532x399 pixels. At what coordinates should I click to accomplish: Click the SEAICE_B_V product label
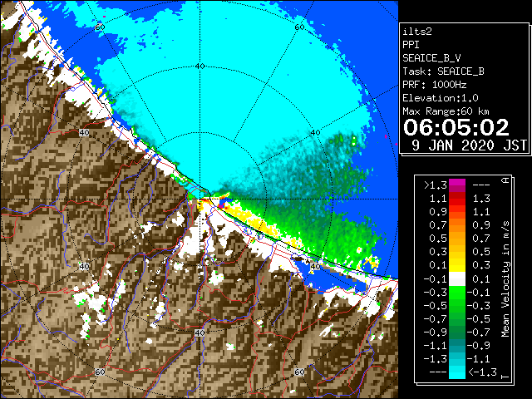click(431, 58)
